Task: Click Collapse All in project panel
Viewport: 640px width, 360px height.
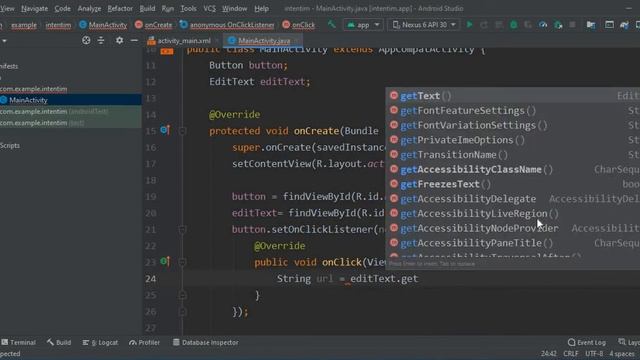Action: coord(101,40)
